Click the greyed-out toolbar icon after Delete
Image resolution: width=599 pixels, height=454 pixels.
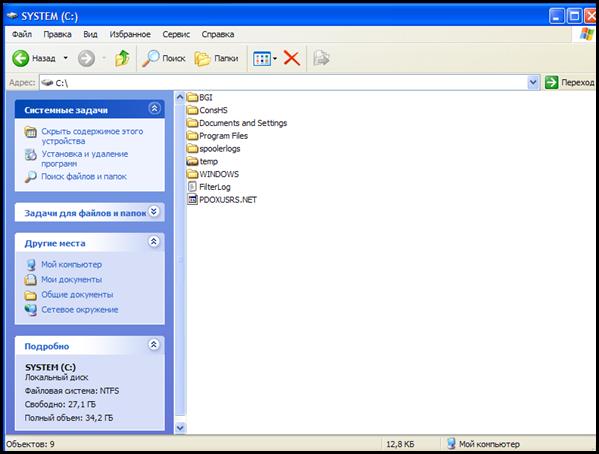[321, 58]
